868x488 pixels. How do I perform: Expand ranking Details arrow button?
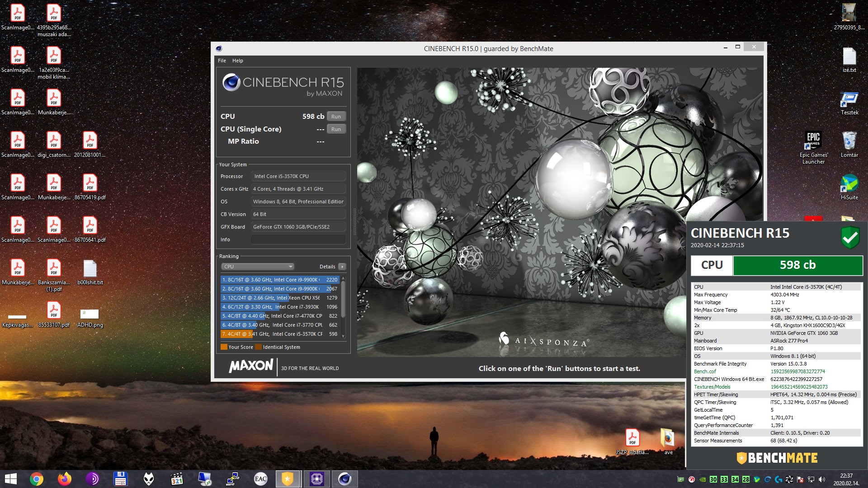point(342,267)
